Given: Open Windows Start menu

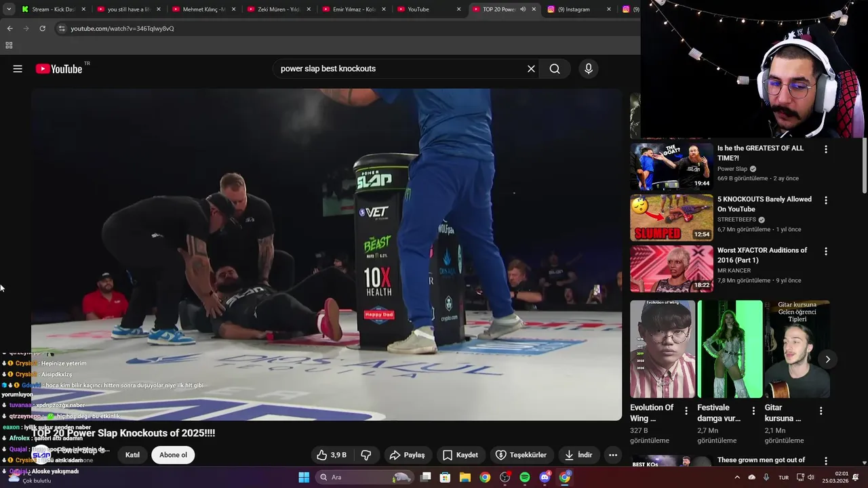Looking at the screenshot, I should click(x=304, y=477).
